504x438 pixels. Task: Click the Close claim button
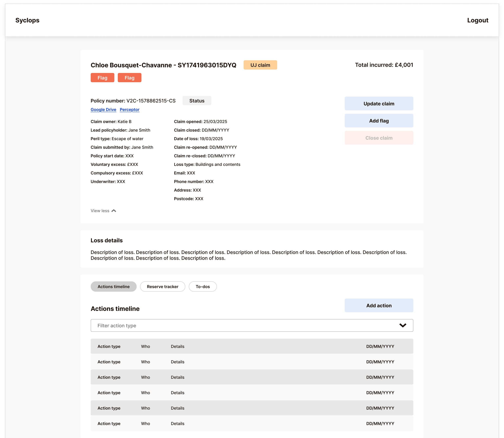379,138
